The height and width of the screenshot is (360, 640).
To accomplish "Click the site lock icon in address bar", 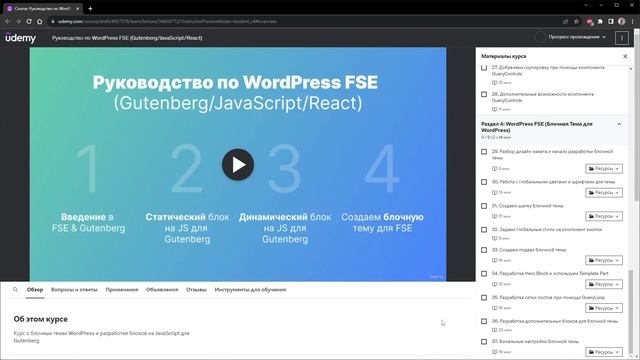I will click(x=53, y=21).
